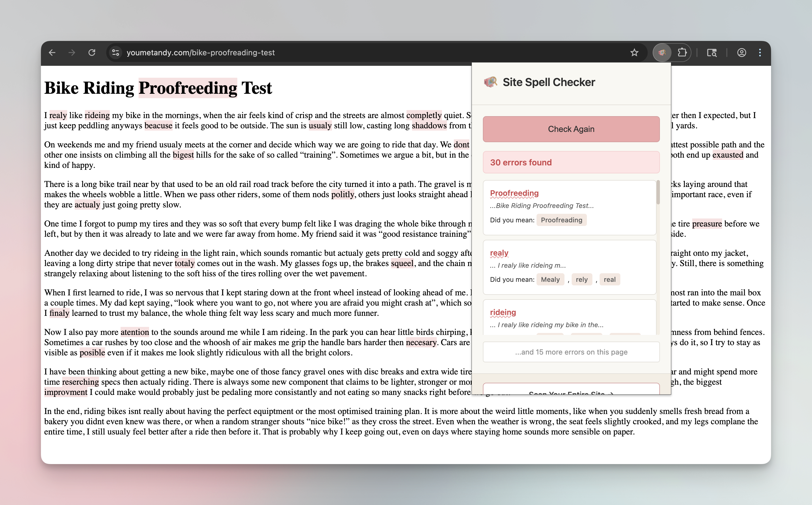Click the forward navigation arrow
The height and width of the screenshot is (505, 812).
(x=72, y=53)
